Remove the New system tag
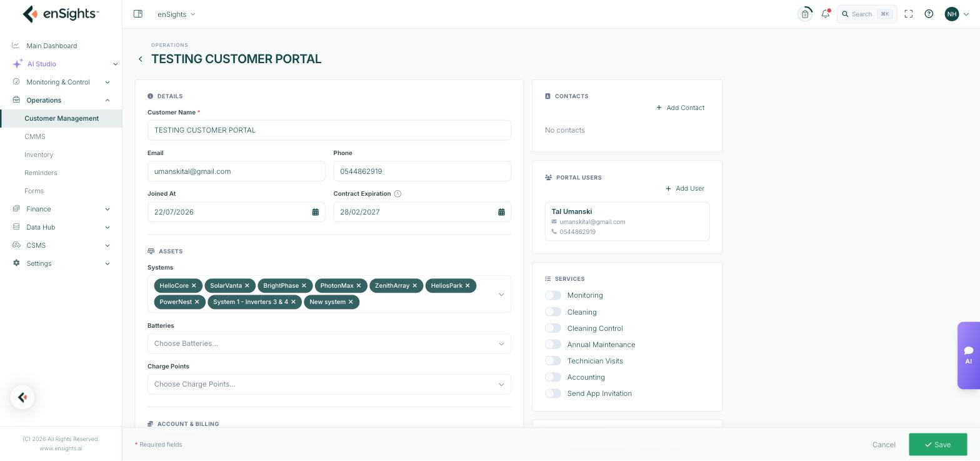The width and height of the screenshot is (980, 461). 351,302
